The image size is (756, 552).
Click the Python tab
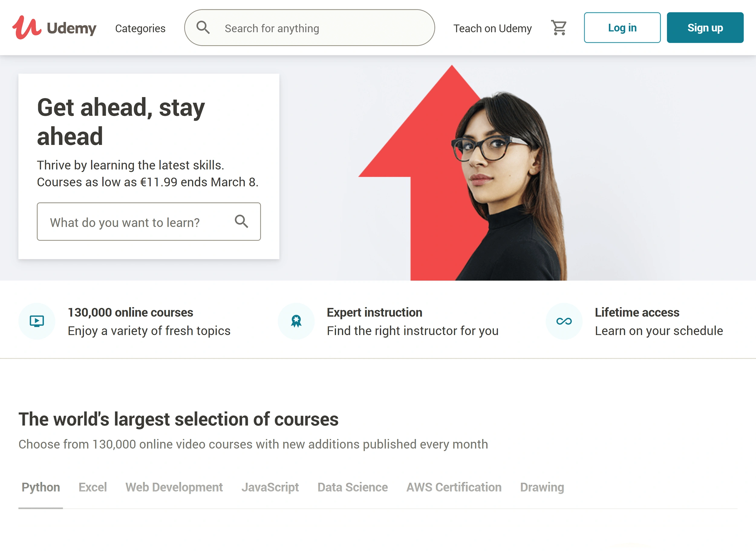pos(40,487)
